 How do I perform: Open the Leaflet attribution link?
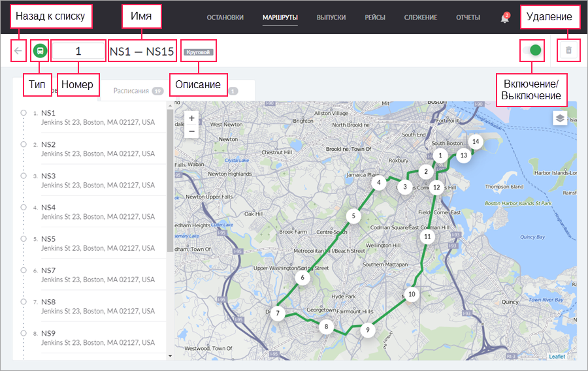coord(557,357)
